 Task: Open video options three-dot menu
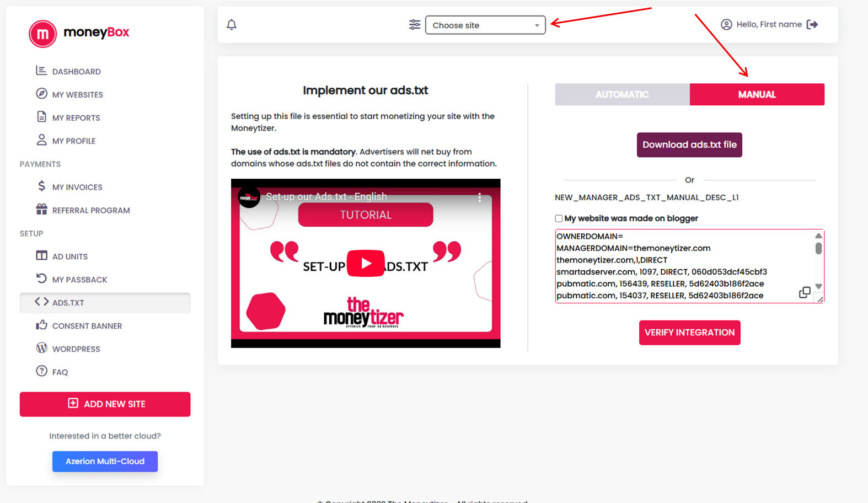(x=480, y=197)
